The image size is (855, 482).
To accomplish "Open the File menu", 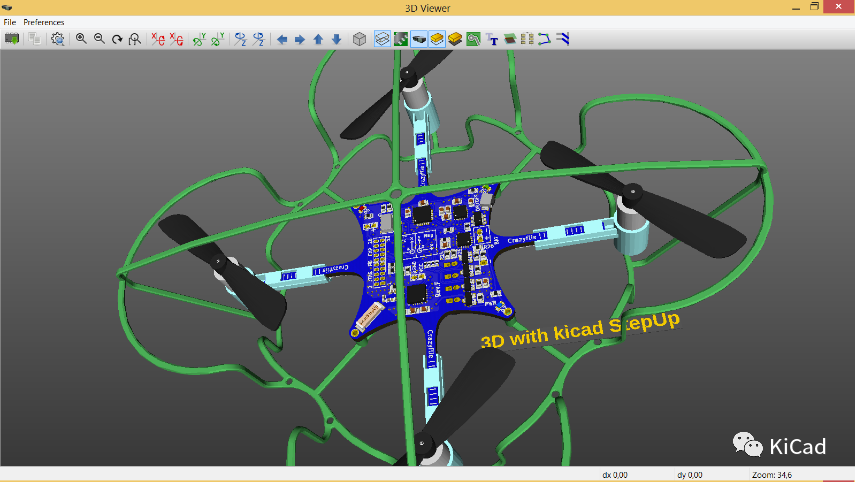I will [x=10, y=22].
